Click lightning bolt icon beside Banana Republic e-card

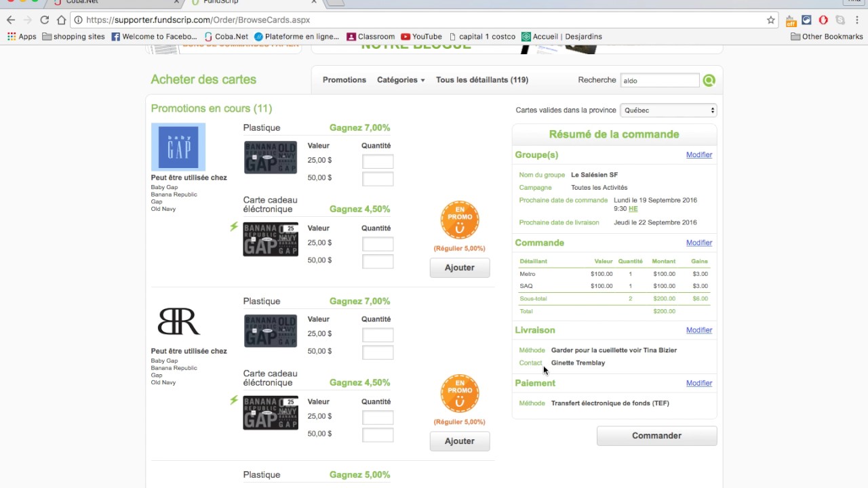234,401
